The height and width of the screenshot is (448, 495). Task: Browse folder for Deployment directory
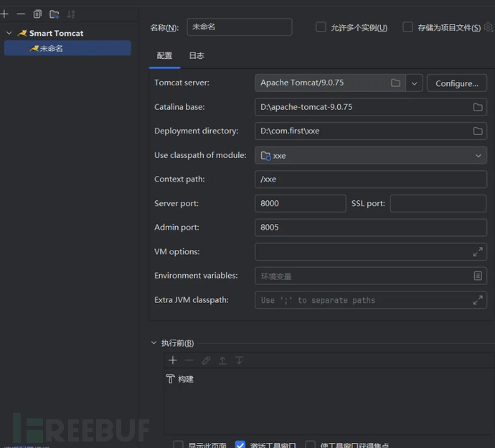pyautogui.click(x=478, y=131)
